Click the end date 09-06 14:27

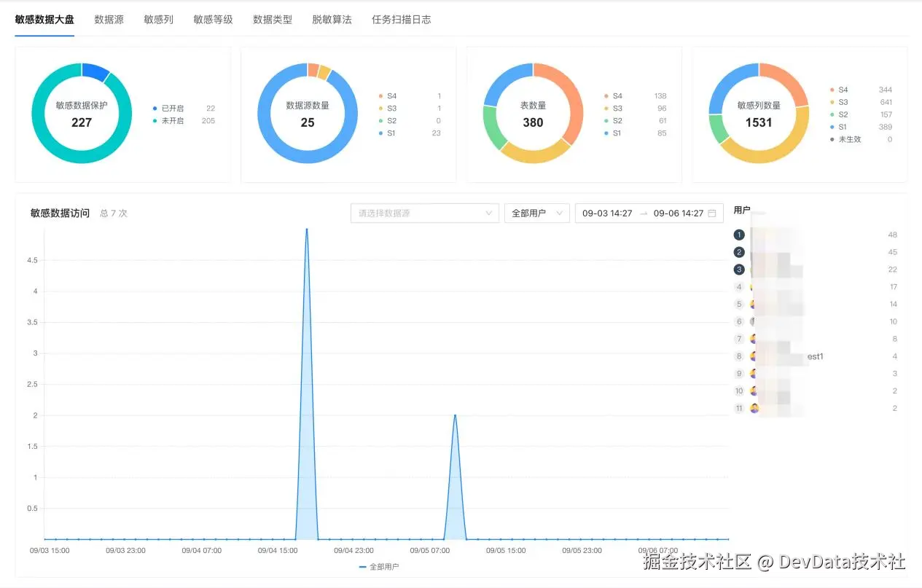[x=679, y=213]
